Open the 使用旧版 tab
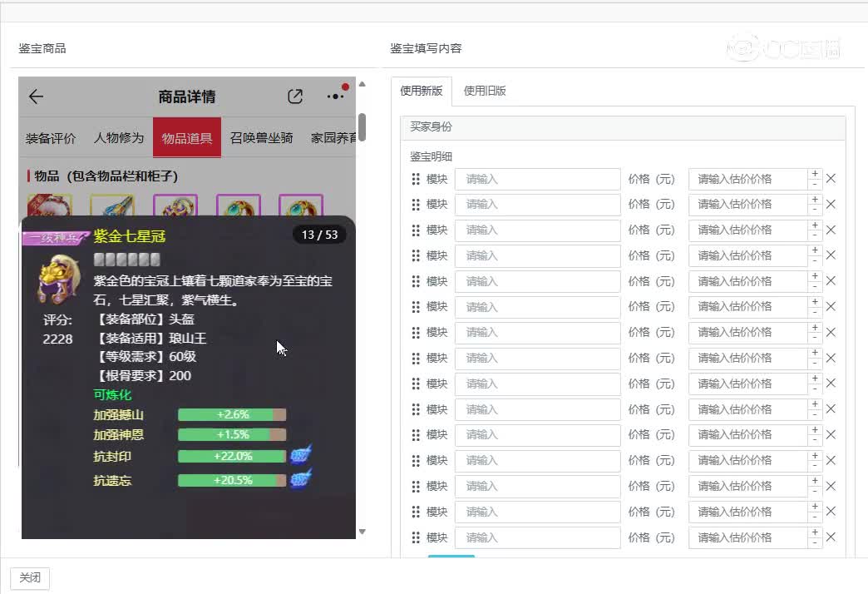The width and height of the screenshot is (868, 594). [485, 91]
